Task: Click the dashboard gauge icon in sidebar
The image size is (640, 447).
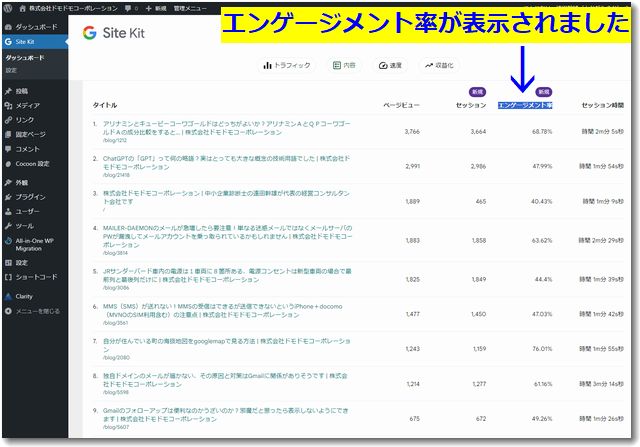Action: 8,27
